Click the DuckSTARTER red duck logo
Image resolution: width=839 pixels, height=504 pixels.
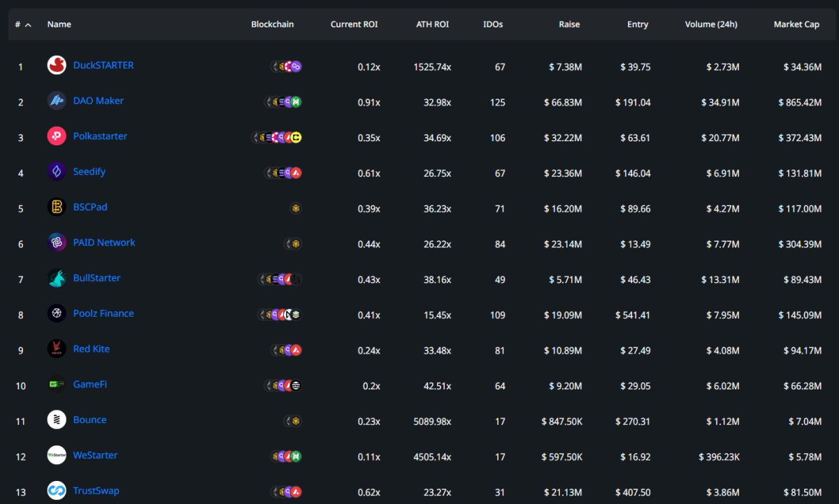(x=57, y=66)
